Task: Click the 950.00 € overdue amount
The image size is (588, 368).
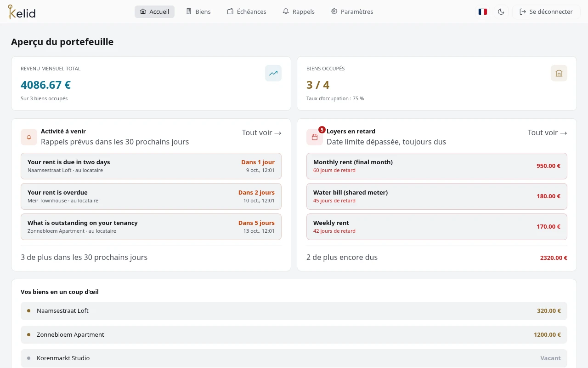Action: click(548, 166)
